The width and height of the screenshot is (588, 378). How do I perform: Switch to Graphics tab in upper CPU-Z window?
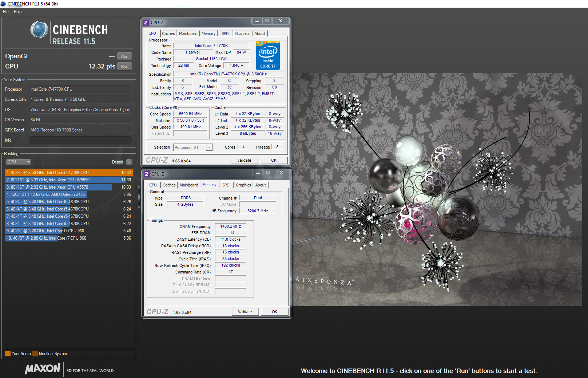click(x=243, y=34)
